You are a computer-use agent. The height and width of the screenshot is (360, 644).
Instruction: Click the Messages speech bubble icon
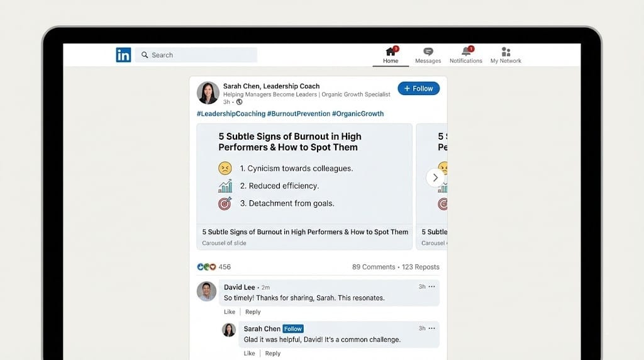(x=428, y=52)
